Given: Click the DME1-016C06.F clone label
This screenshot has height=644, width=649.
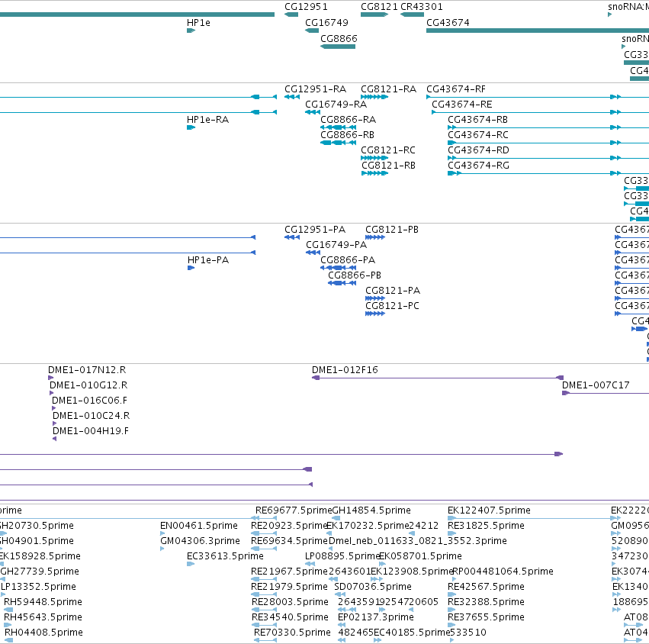Looking at the screenshot, I should point(89,401).
